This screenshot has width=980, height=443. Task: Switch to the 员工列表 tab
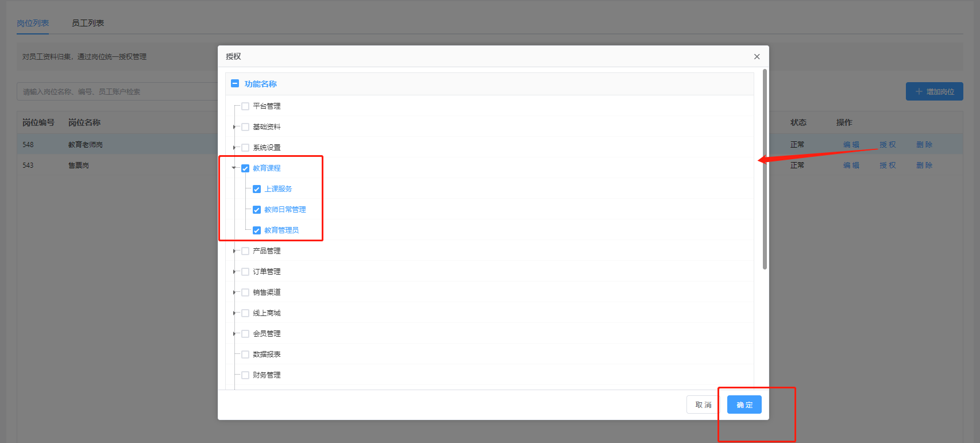click(x=88, y=23)
